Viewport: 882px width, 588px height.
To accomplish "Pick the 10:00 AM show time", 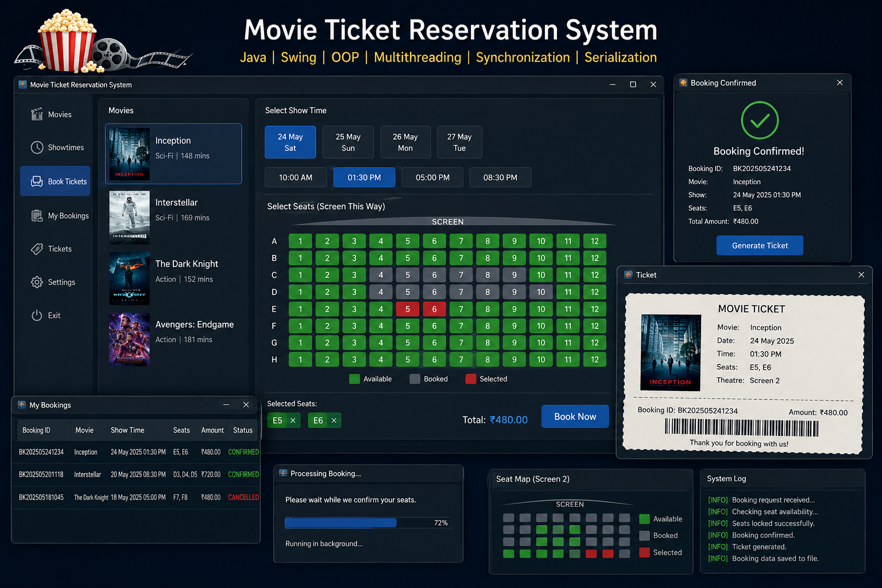I will (x=296, y=177).
